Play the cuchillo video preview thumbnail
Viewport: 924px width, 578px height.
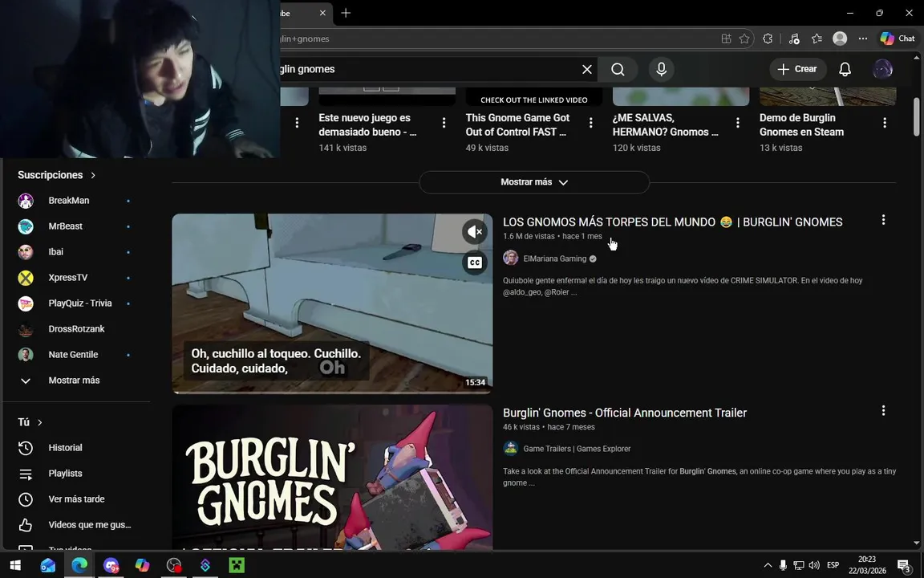[332, 303]
